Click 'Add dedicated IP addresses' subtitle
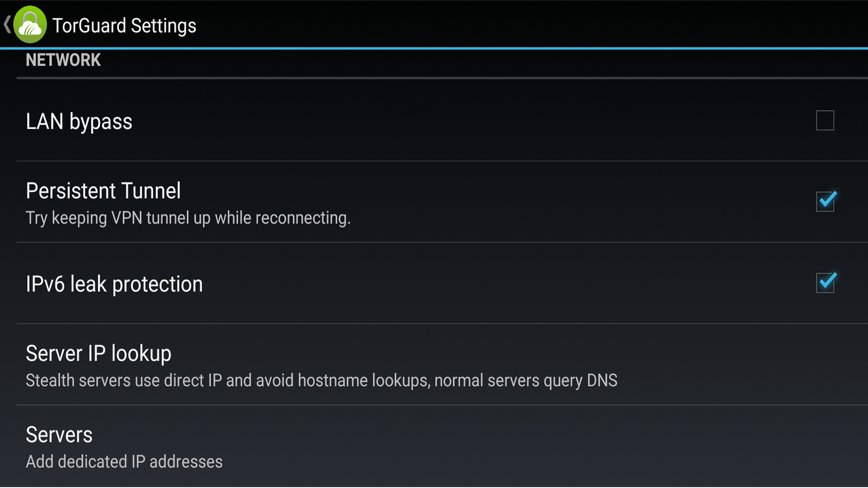Screen dimensions: 868x488 coord(124,462)
